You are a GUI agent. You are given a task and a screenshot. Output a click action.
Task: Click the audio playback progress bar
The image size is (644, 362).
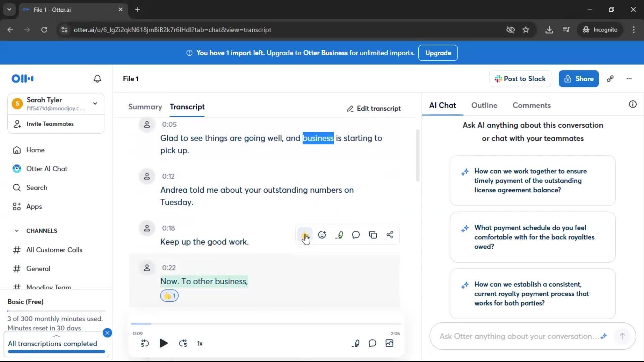266,324
